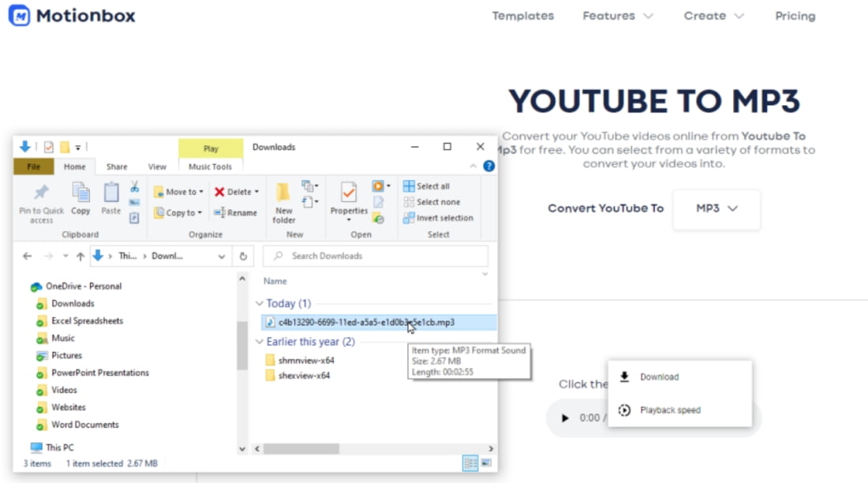Open the Delete dropdown arrow
The height and width of the screenshot is (483, 868).
(x=257, y=192)
